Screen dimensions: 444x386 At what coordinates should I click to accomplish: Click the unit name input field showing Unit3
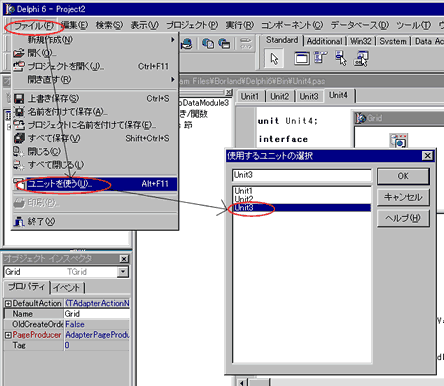coord(302,175)
